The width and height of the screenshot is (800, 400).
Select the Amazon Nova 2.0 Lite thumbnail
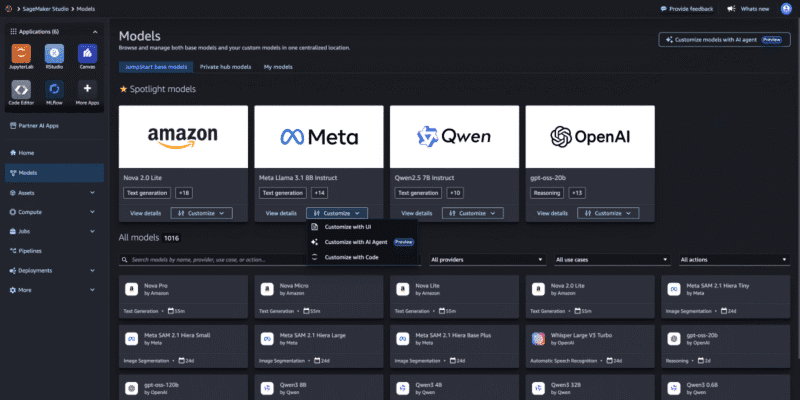coord(183,137)
